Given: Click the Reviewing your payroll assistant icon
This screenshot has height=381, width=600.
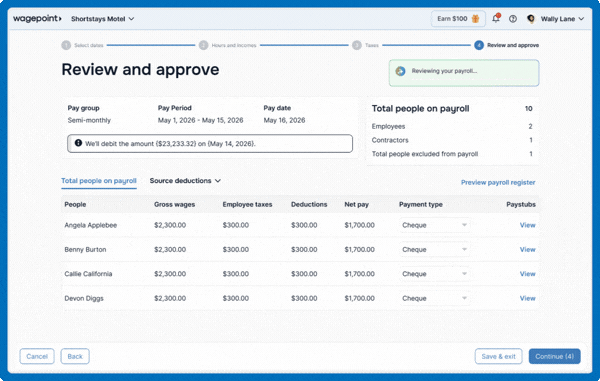Looking at the screenshot, I should (400, 71).
